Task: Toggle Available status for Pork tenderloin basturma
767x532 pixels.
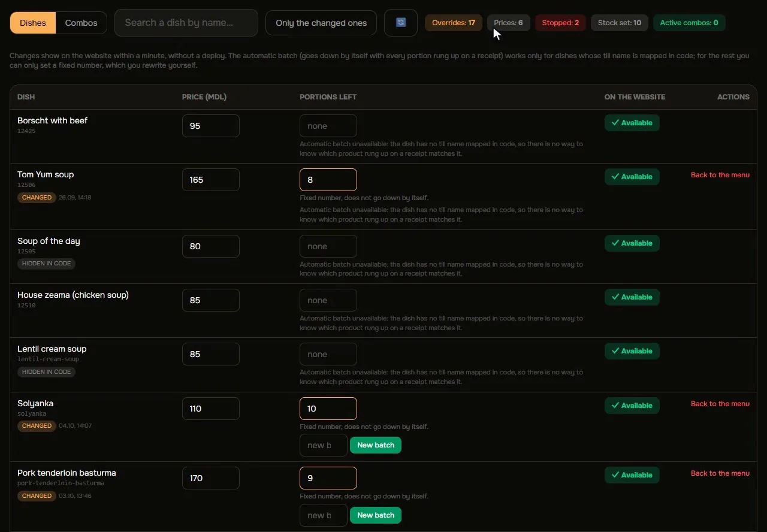Action: 632,475
